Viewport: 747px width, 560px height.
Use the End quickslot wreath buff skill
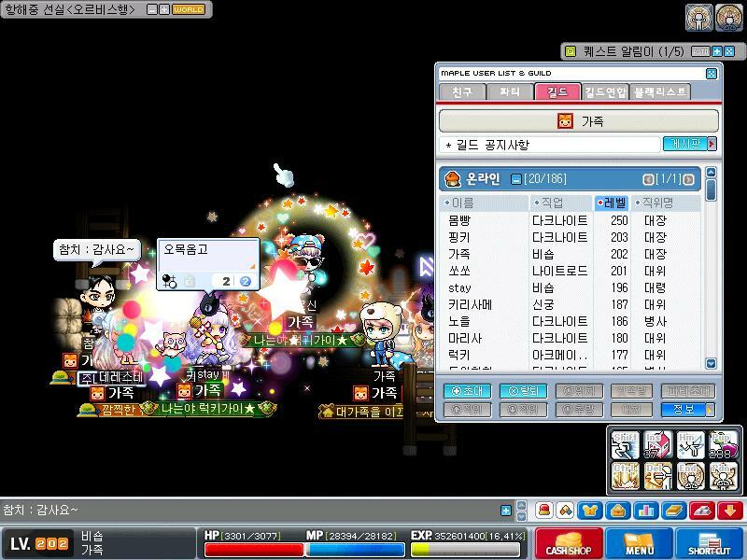(690, 476)
